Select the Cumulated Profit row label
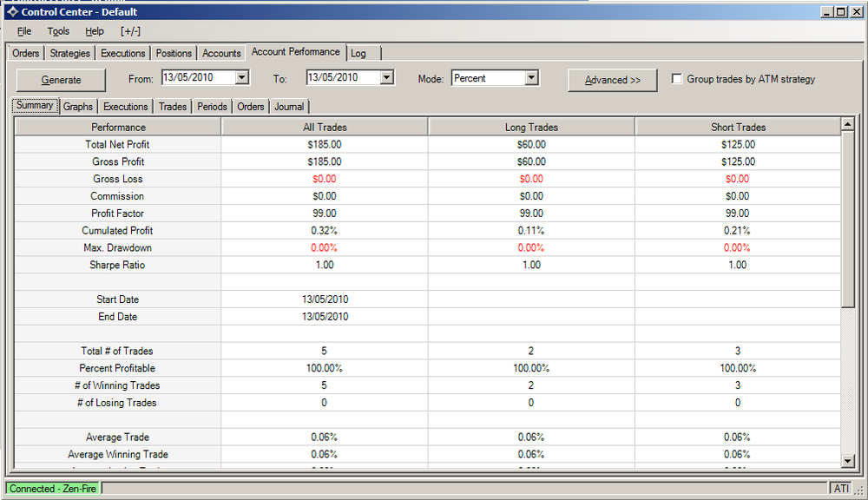The width and height of the screenshot is (868, 500). (x=117, y=230)
